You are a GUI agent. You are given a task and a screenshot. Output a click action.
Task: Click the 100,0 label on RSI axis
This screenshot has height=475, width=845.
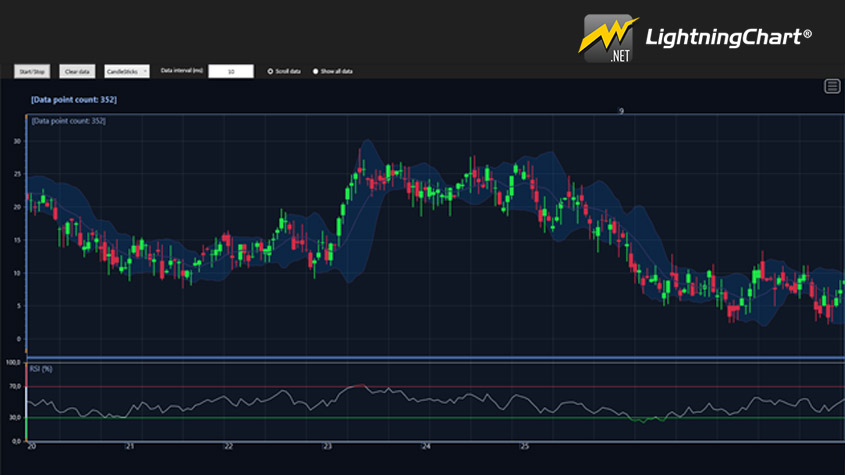(x=13, y=362)
